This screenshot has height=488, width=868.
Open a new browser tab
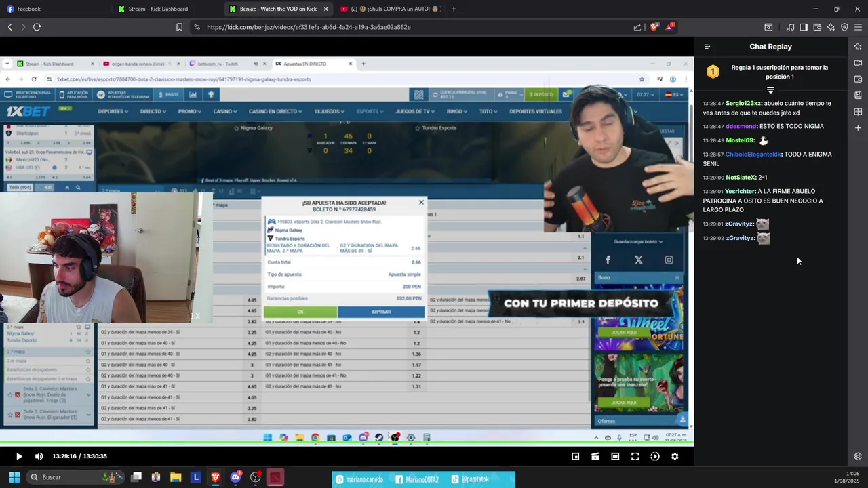(x=454, y=9)
